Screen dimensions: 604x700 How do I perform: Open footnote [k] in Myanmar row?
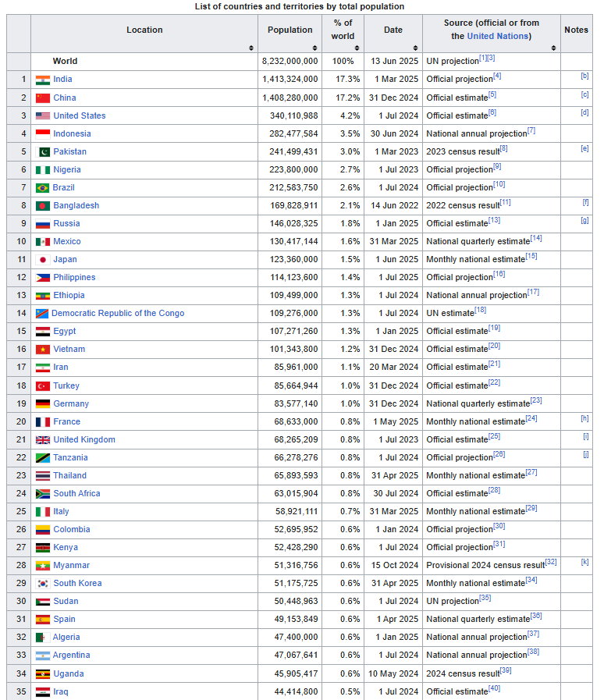pos(584,562)
